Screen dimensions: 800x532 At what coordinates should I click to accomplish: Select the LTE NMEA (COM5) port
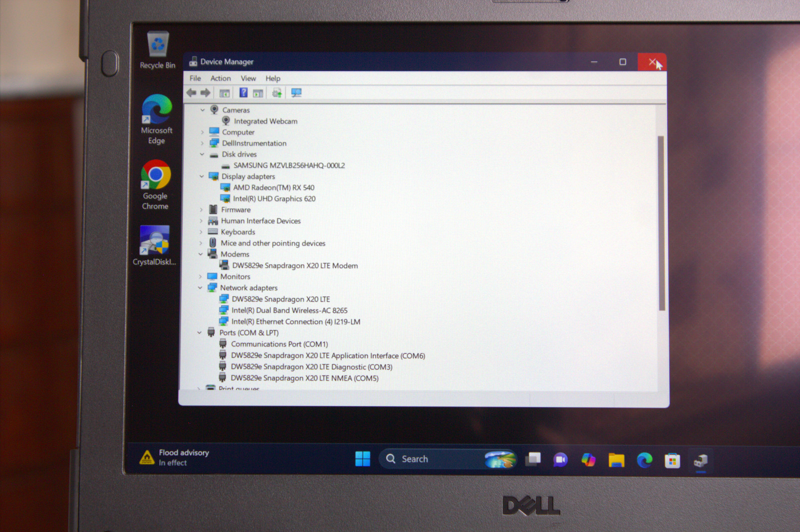tap(304, 378)
